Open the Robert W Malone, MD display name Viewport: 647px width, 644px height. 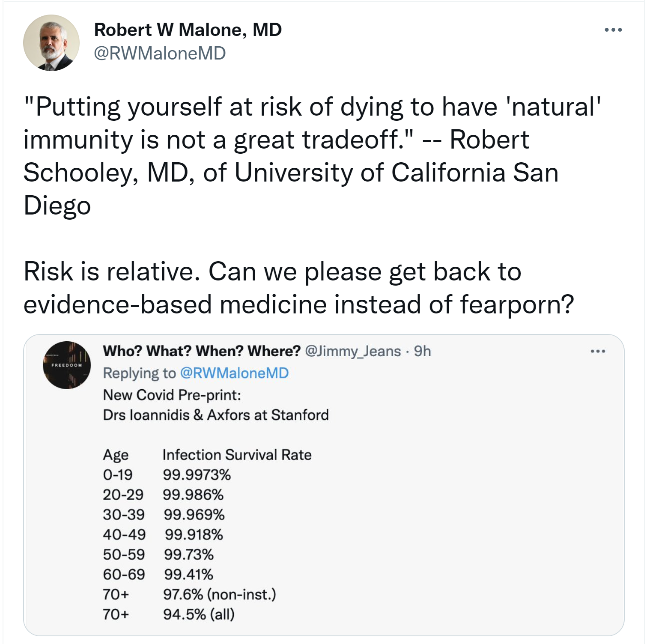coord(188,30)
